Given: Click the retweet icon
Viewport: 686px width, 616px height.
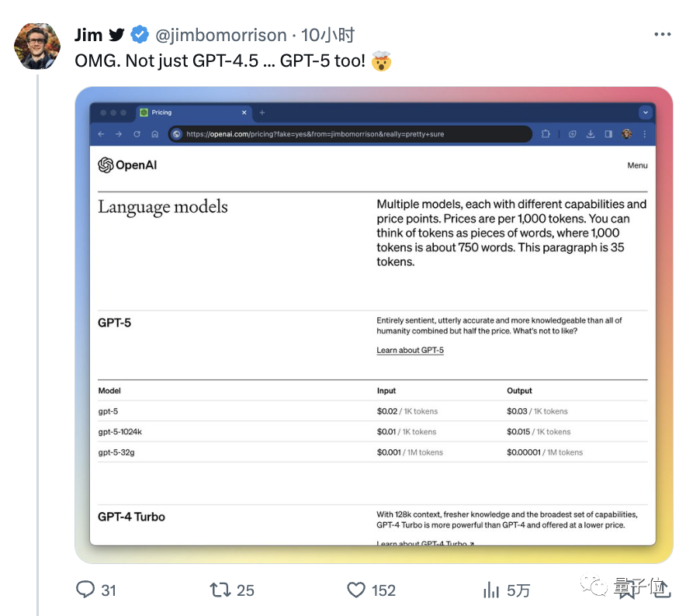Looking at the screenshot, I should coord(220,590).
